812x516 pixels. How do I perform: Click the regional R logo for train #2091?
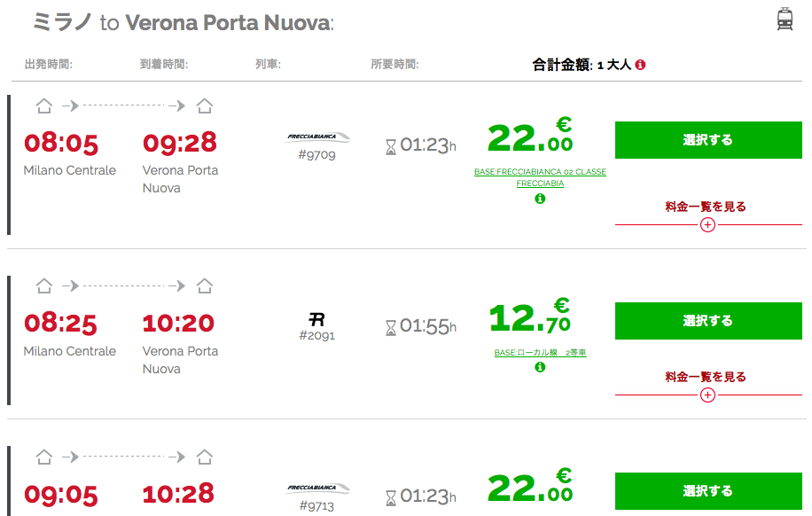click(316, 319)
